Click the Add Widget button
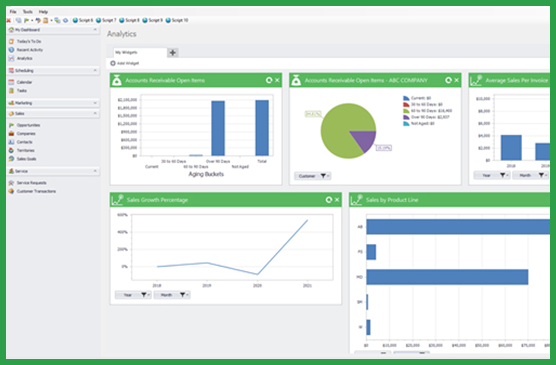Image resolution: width=556 pixels, height=365 pixels. click(x=124, y=63)
